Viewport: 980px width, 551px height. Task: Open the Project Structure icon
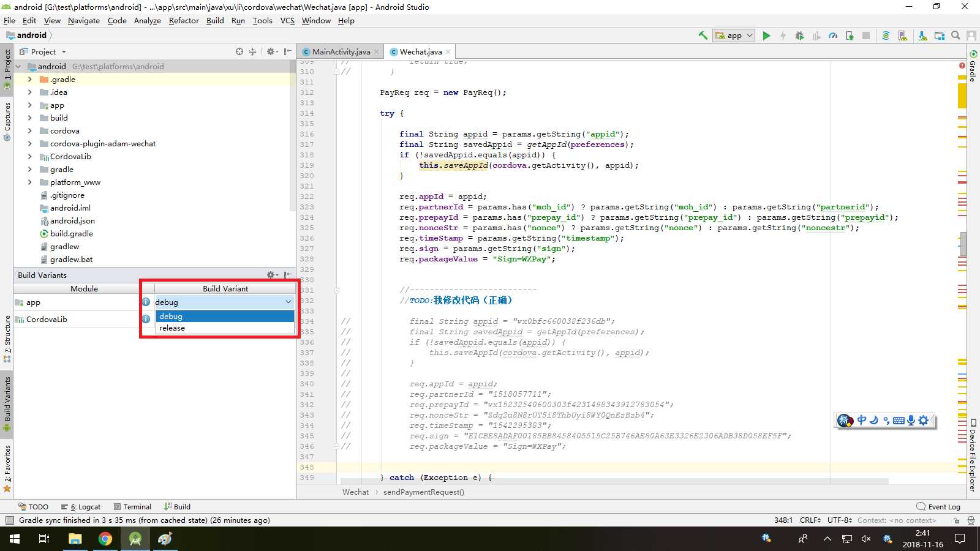tap(939, 36)
